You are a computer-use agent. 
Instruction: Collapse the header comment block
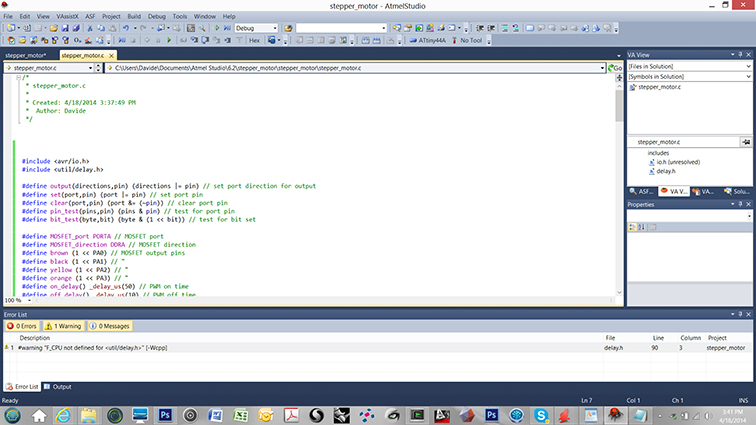point(18,77)
